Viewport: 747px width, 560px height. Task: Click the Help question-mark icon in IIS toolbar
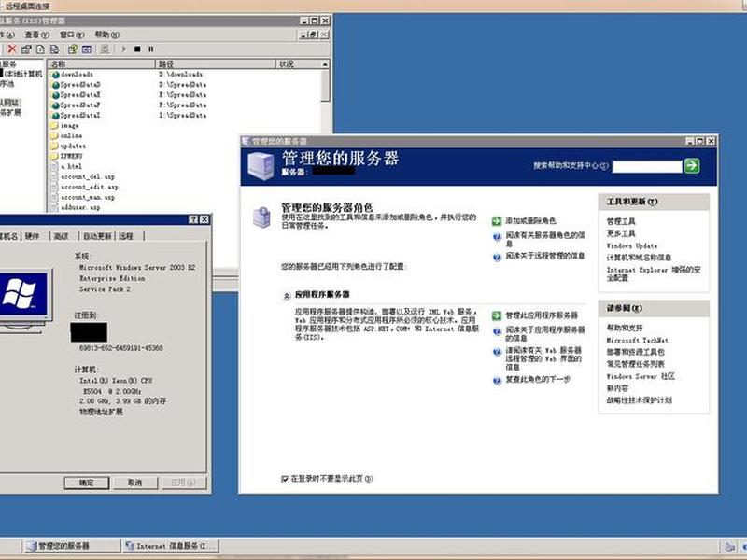(73, 49)
